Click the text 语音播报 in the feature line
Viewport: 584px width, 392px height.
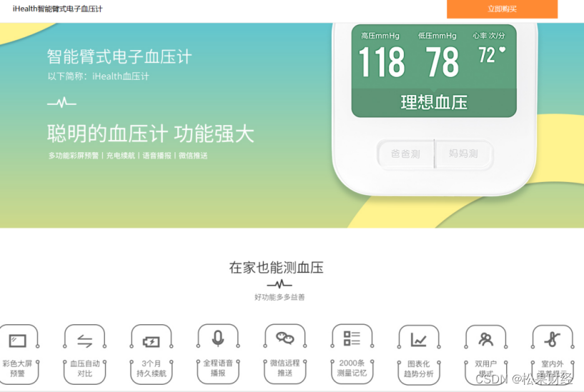coord(157,156)
